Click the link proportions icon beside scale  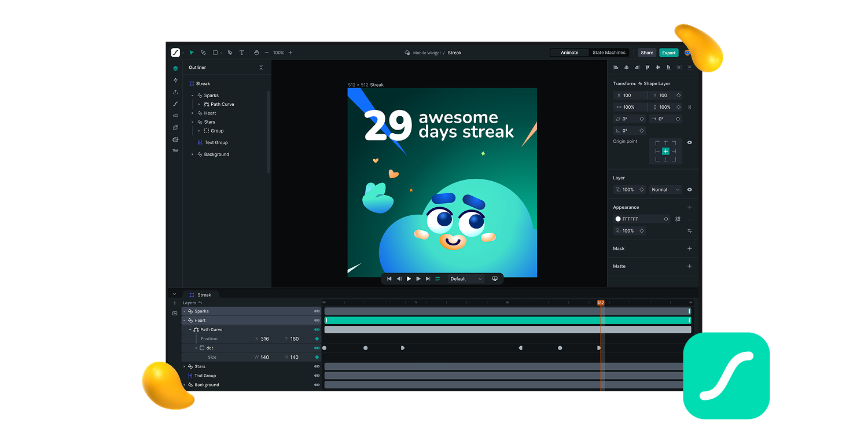689,107
